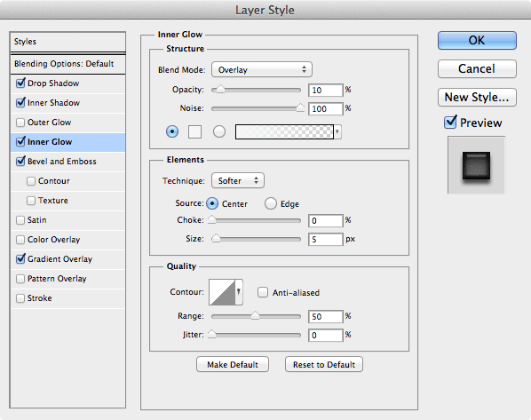Click the Reset to Default button

tap(324, 364)
